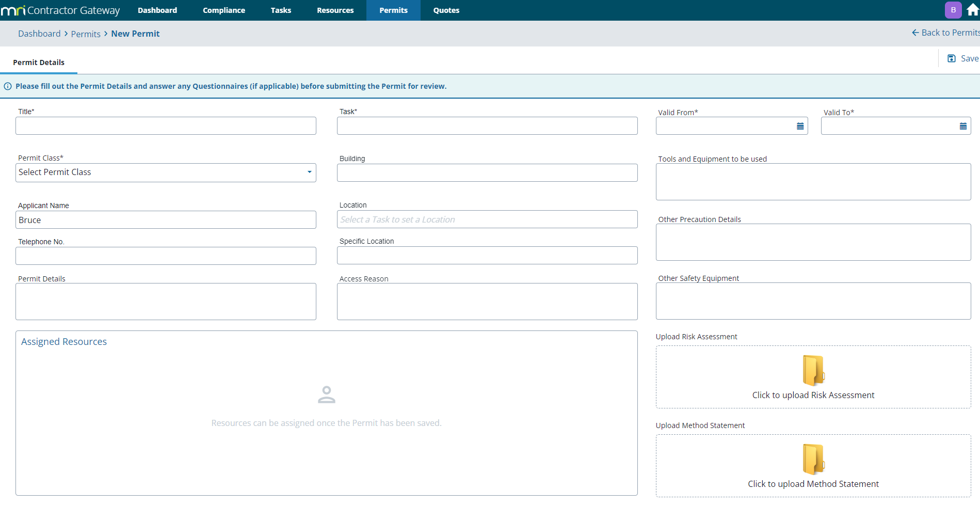Click the MRI Contractor Gateway logo

pyautogui.click(x=60, y=10)
